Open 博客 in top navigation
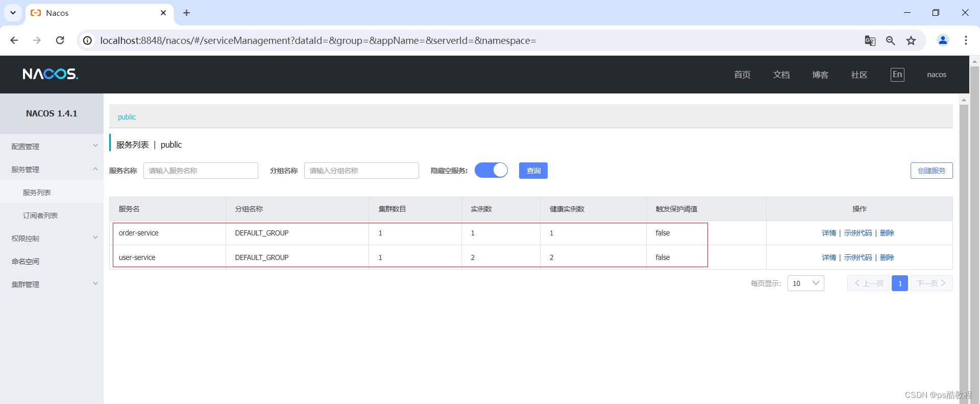Image resolution: width=980 pixels, height=404 pixels. pos(820,75)
